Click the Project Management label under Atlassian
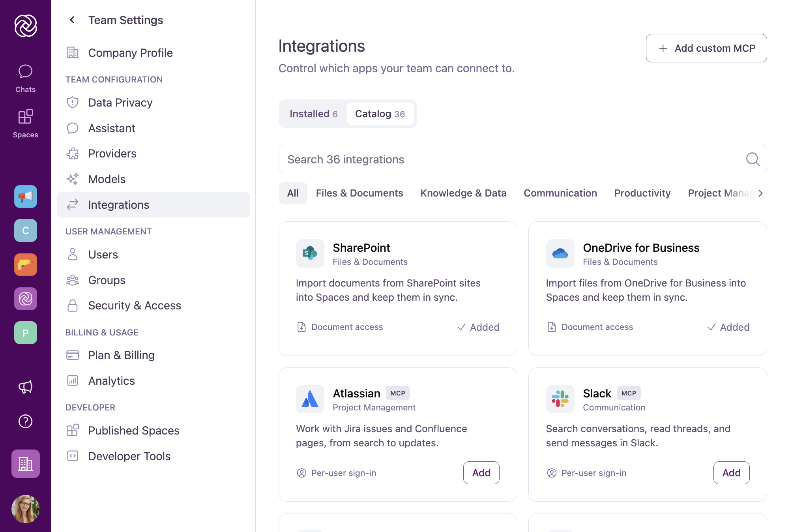 [x=374, y=408]
